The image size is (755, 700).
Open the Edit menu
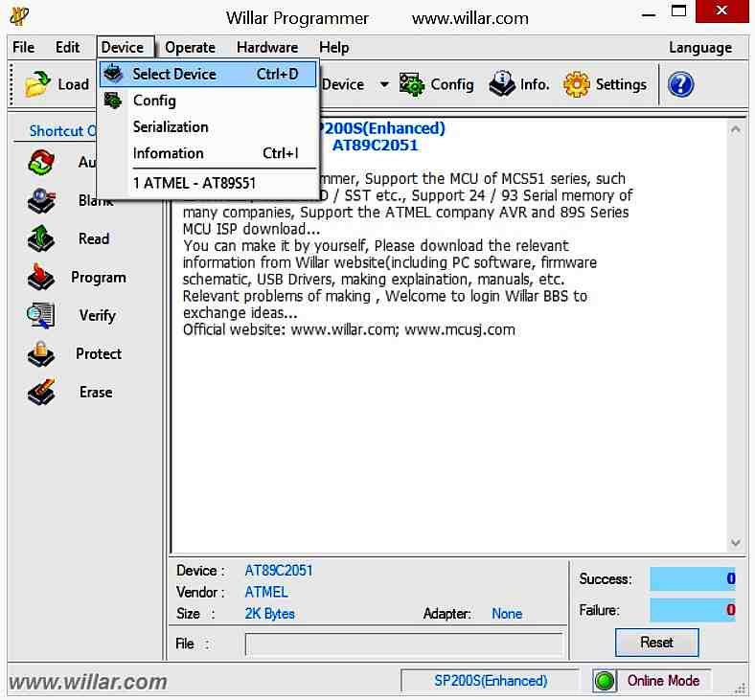tap(67, 47)
